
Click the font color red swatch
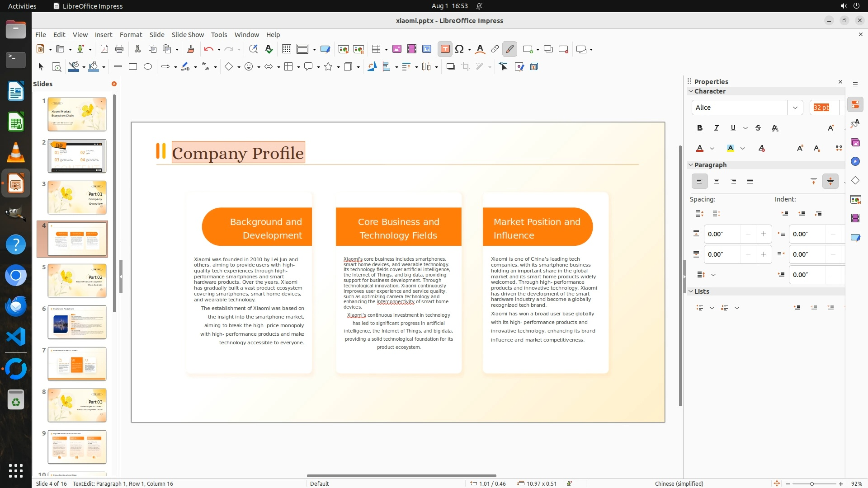(700, 149)
